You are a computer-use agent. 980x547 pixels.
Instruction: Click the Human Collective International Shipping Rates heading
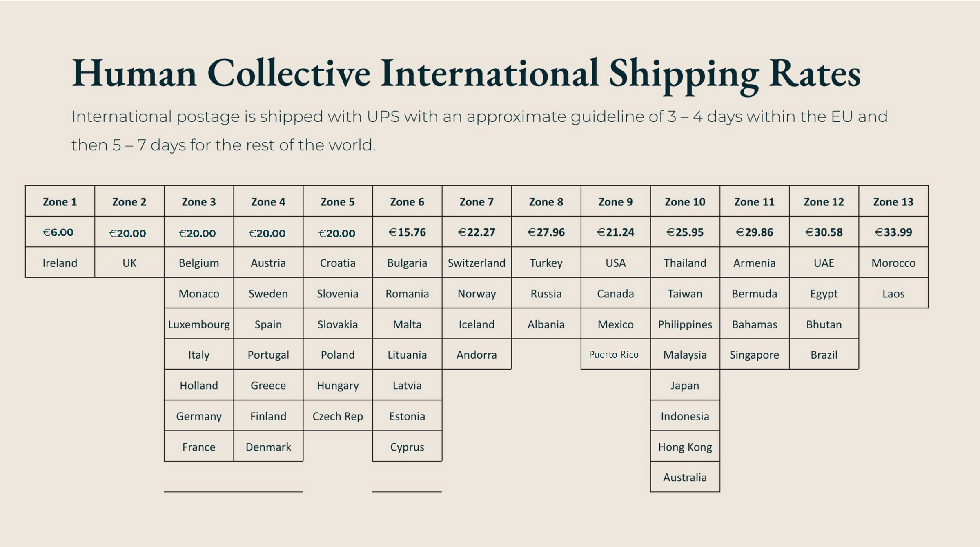(x=466, y=74)
